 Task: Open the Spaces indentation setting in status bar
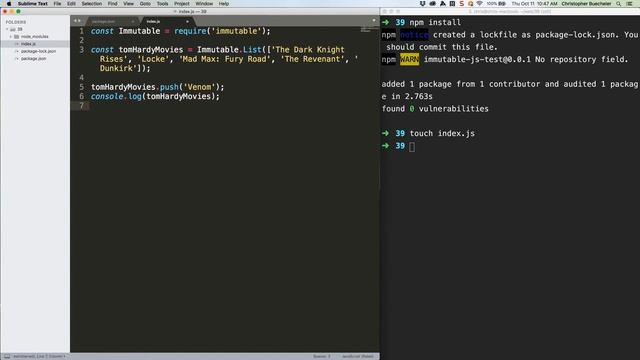pos(322,356)
